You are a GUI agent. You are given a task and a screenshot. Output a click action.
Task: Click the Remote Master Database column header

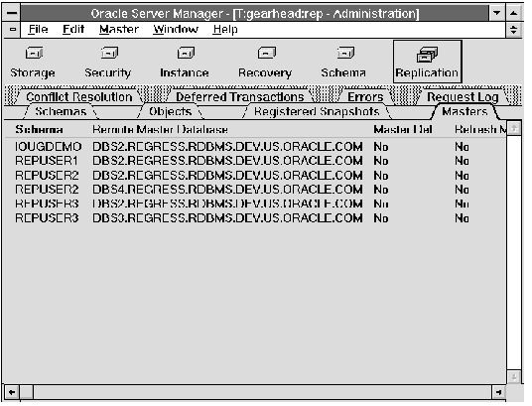pyautogui.click(x=160, y=129)
